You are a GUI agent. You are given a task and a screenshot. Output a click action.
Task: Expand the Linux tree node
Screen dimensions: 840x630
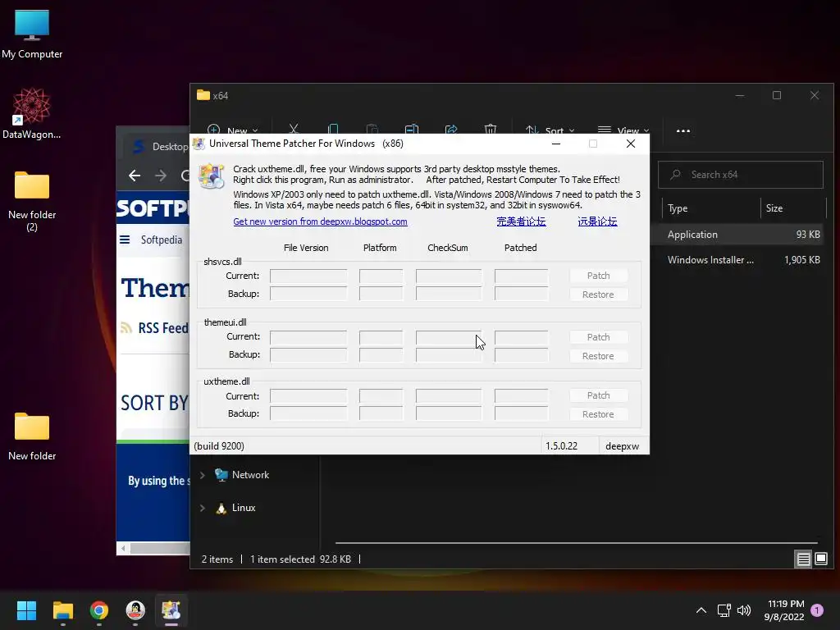[x=202, y=508]
